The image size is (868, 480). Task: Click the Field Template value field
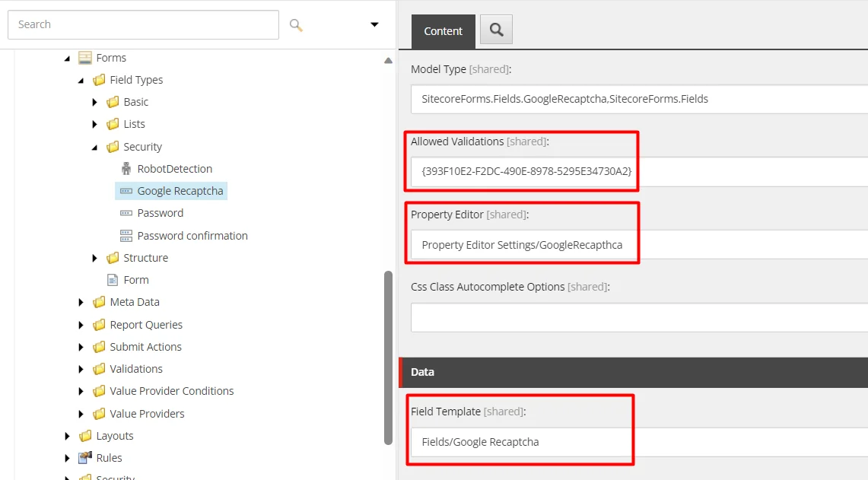pos(639,443)
